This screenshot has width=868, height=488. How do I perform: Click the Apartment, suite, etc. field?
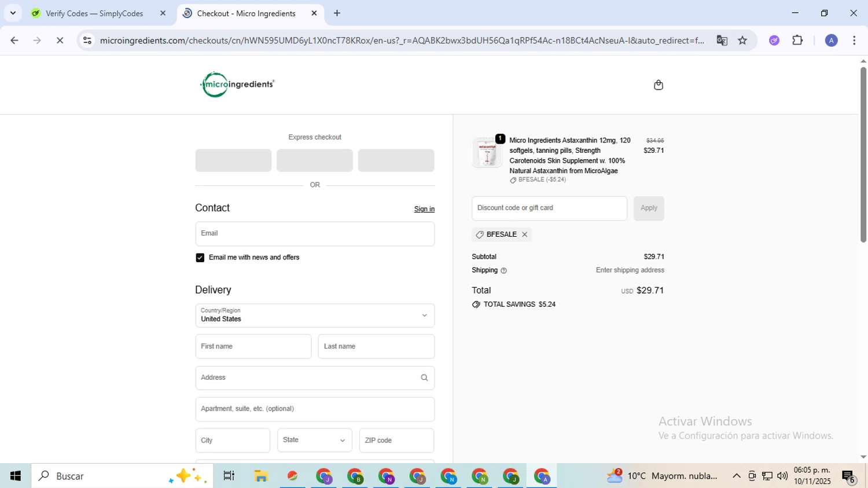(x=315, y=409)
